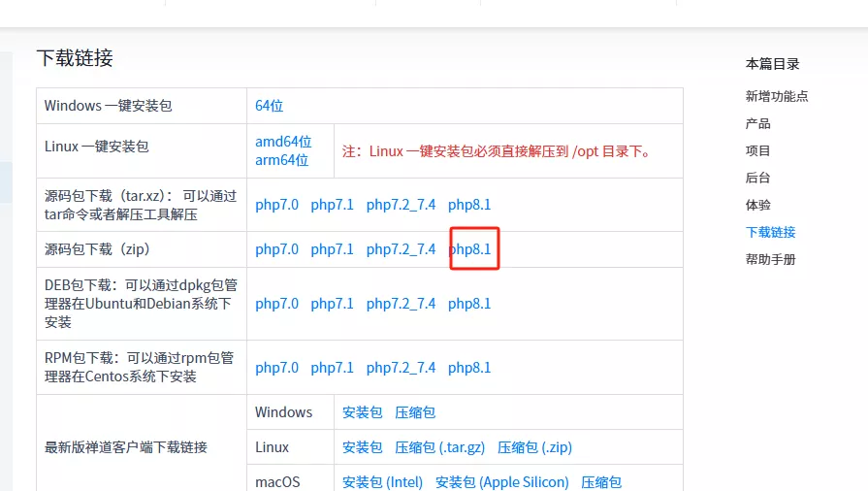868x491 pixels.
Task: Open php8.1 in the tar.xz source row
Action: (x=469, y=205)
